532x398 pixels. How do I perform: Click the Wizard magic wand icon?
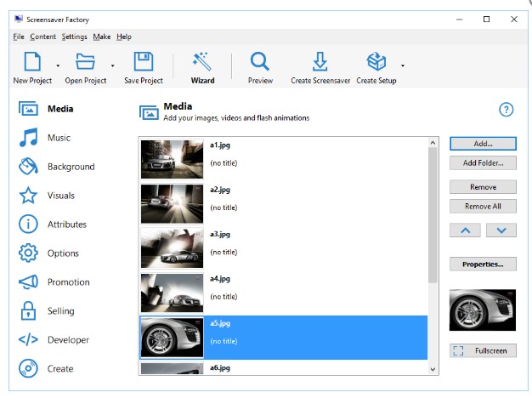[x=202, y=61]
